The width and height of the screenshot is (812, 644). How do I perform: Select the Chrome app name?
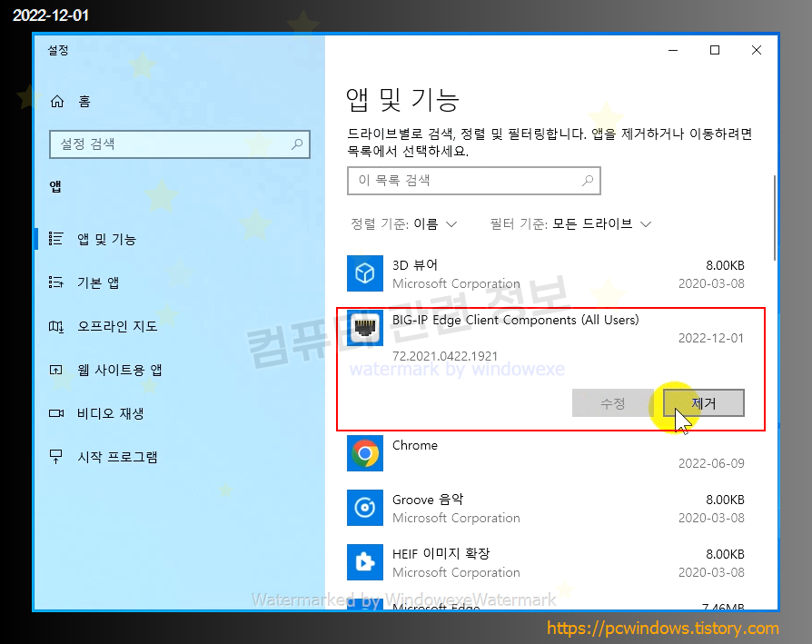415,445
